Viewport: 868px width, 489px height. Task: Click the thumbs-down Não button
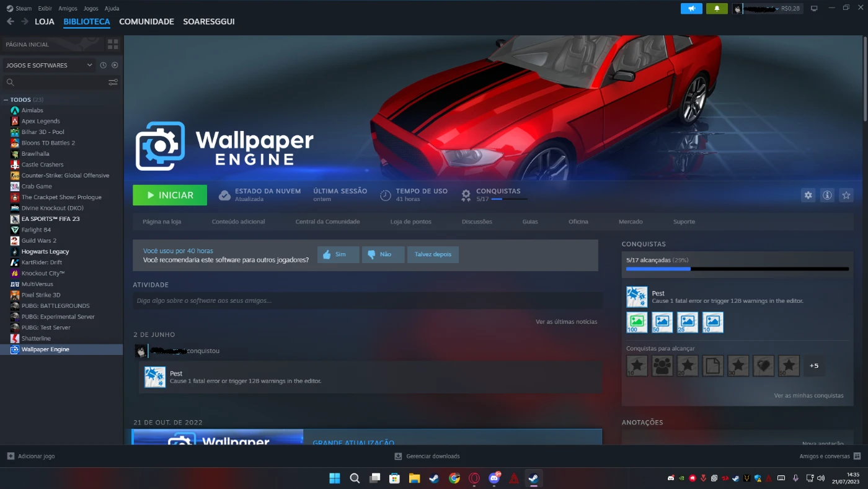(383, 254)
